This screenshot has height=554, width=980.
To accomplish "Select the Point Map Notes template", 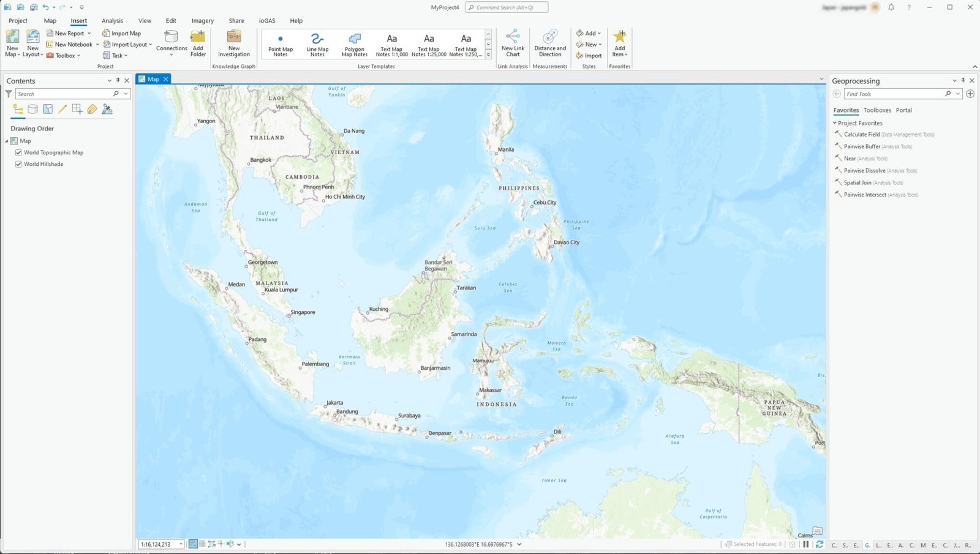I will click(280, 43).
